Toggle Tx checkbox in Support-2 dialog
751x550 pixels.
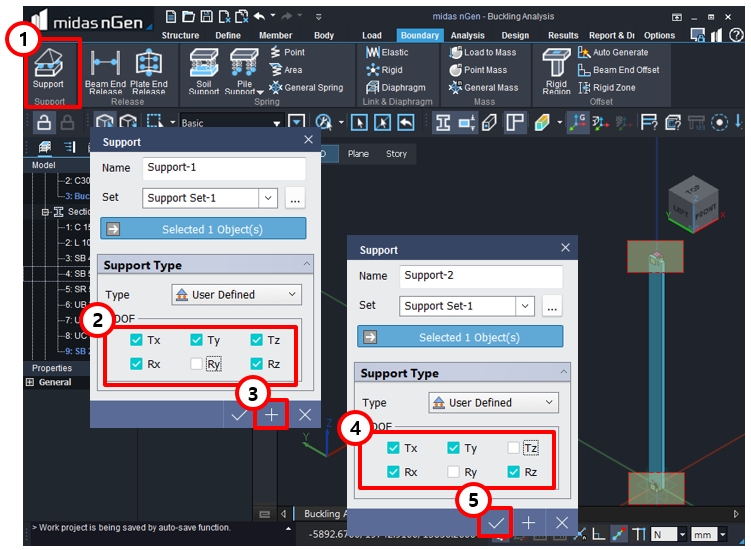click(393, 448)
